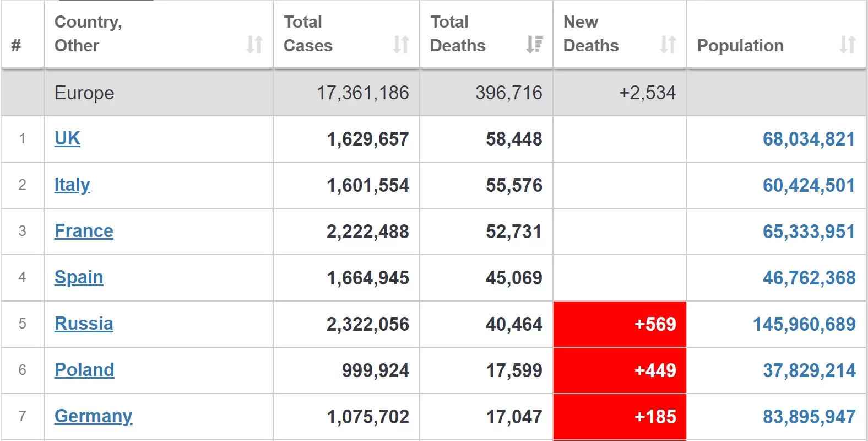Select Europe new deaths +2,534
Viewport: 868px width, 441px height.
point(648,93)
